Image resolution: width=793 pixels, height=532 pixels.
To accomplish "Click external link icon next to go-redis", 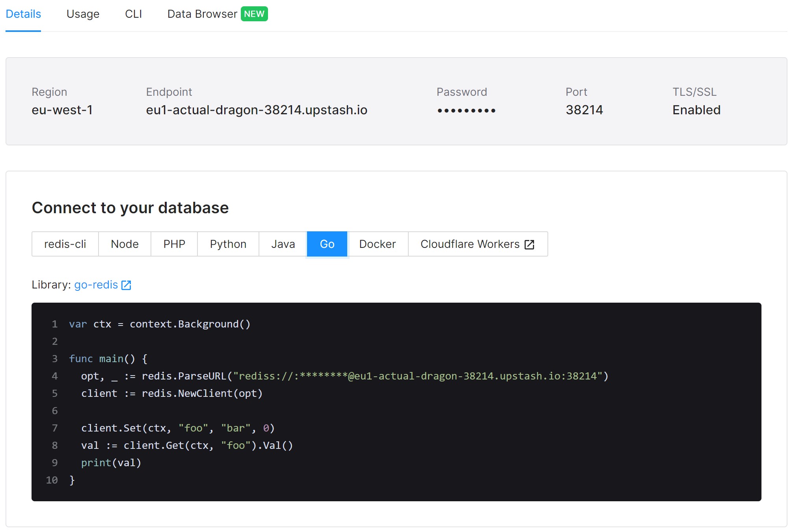I will point(126,285).
